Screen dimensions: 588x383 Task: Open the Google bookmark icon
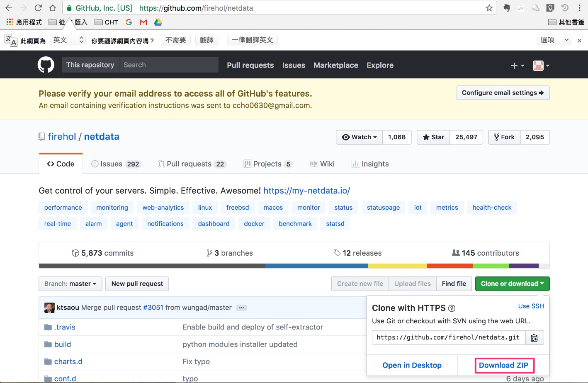coord(129,22)
